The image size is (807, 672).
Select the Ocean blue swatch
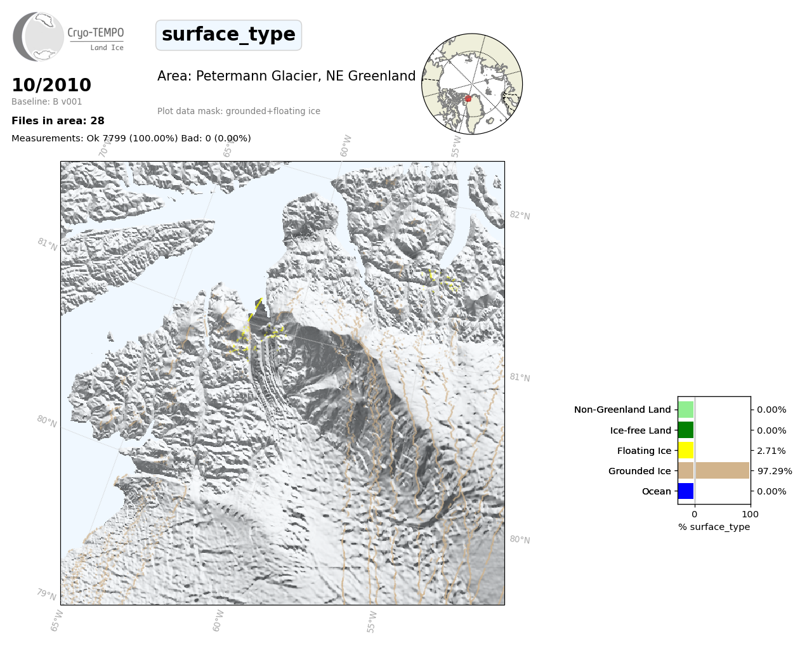coord(686,491)
